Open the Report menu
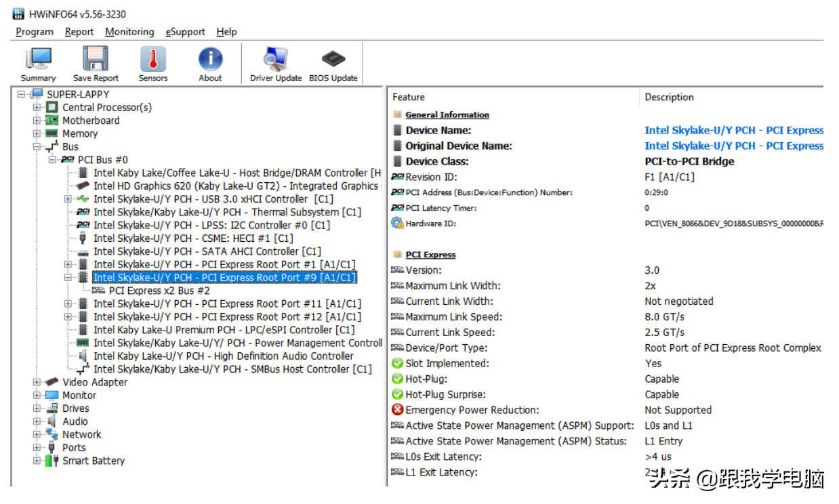This screenshot has height=504, width=839. [x=79, y=32]
